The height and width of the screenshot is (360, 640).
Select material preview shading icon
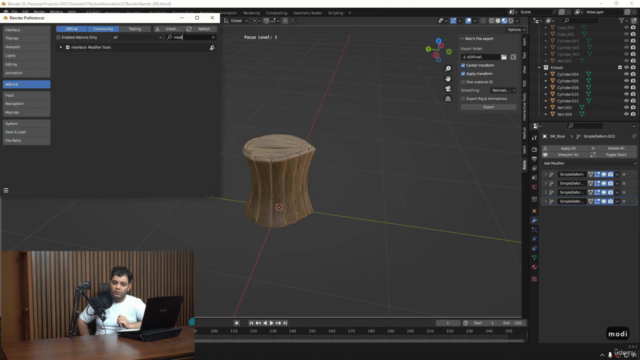click(504, 21)
